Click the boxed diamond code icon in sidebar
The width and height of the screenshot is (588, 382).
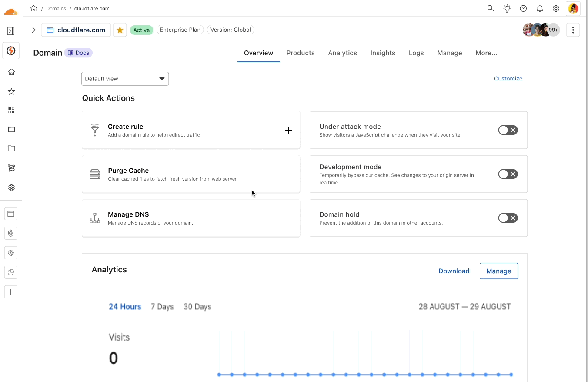tap(11, 253)
